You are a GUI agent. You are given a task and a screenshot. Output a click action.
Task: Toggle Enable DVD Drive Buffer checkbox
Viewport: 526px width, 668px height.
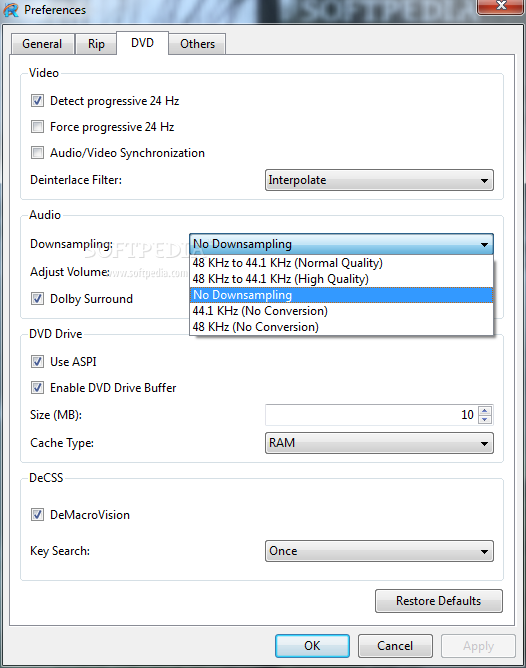point(37,388)
